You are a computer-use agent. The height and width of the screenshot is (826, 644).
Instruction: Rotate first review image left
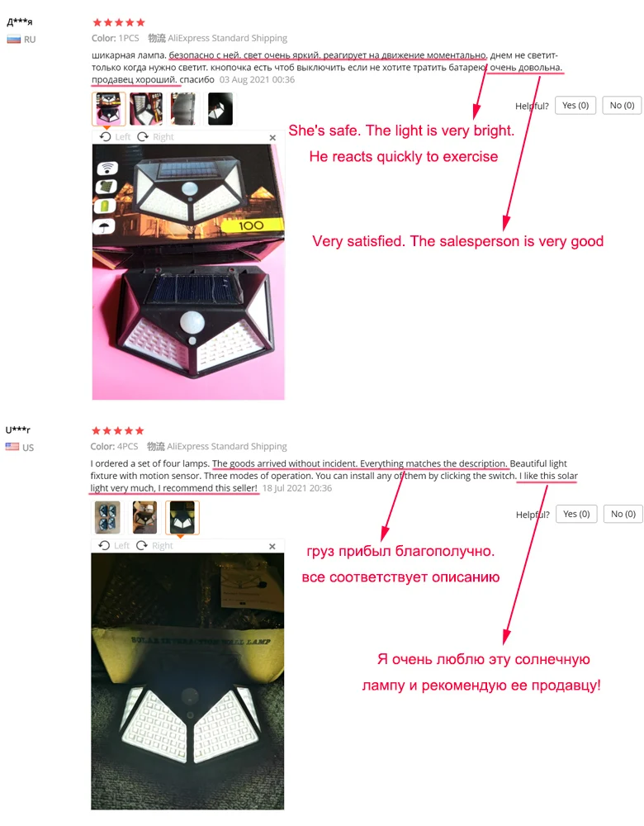(115, 137)
